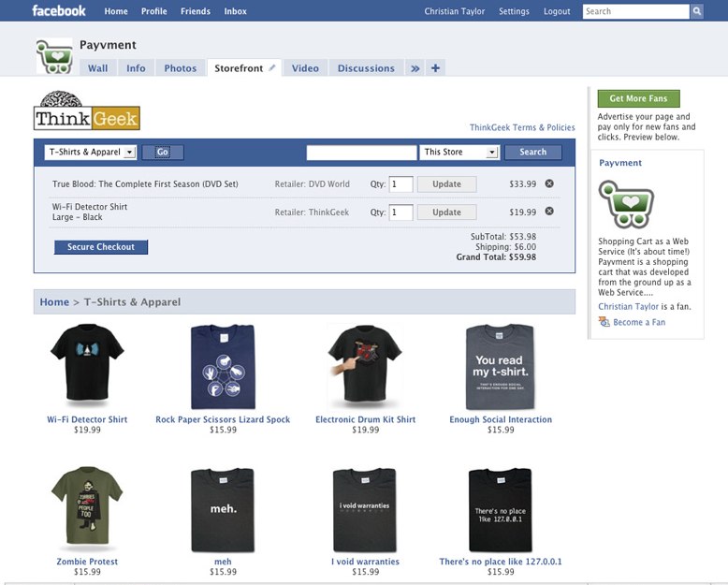728x585 pixels.
Task: Open the Wi-Fi Detector Shirt product link
Action: coord(87,419)
